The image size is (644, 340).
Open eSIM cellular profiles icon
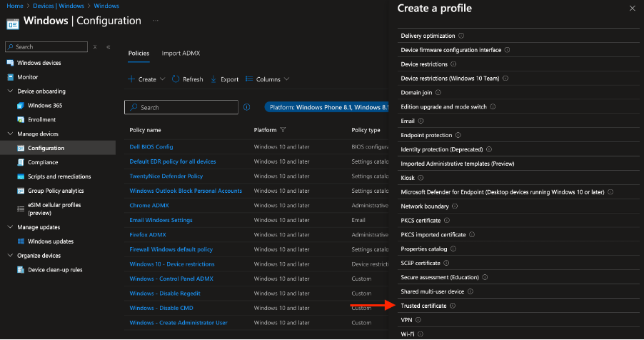tap(21, 209)
